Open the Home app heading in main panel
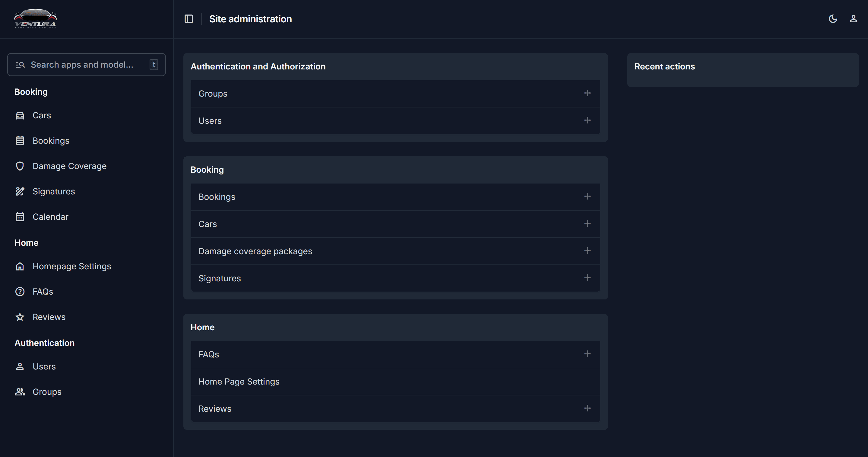Image resolution: width=868 pixels, height=457 pixels. [x=202, y=327]
